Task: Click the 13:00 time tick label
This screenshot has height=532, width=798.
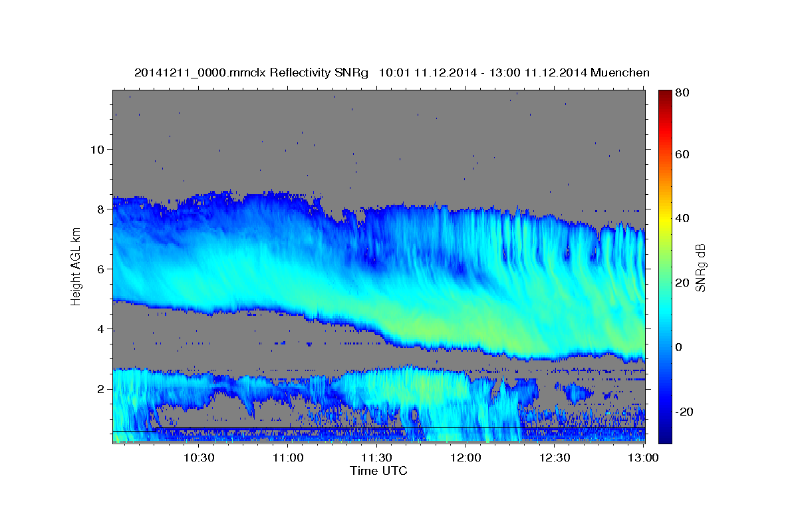Action: pyautogui.click(x=643, y=458)
